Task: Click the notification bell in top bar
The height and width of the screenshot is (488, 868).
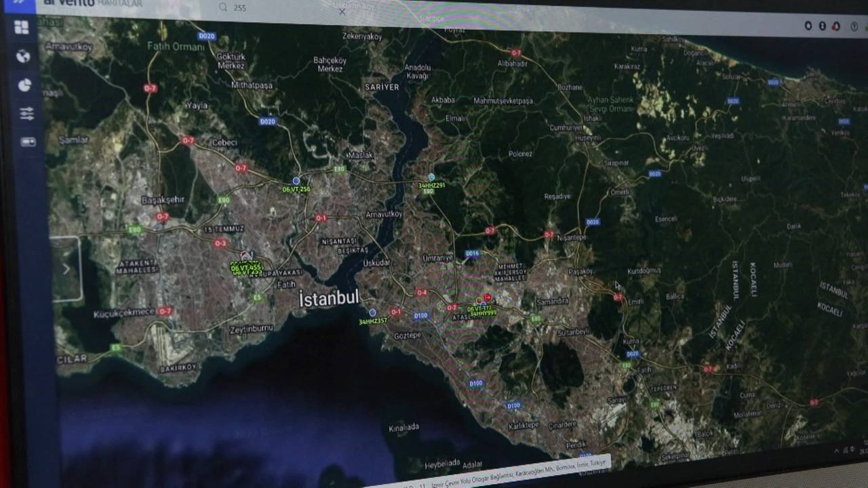Action: click(x=836, y=26)
